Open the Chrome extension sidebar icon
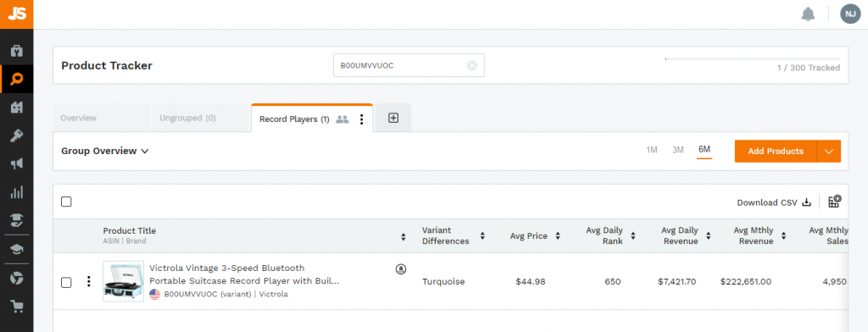The height and width of the screenshot is (332, 868). [17, 279]
